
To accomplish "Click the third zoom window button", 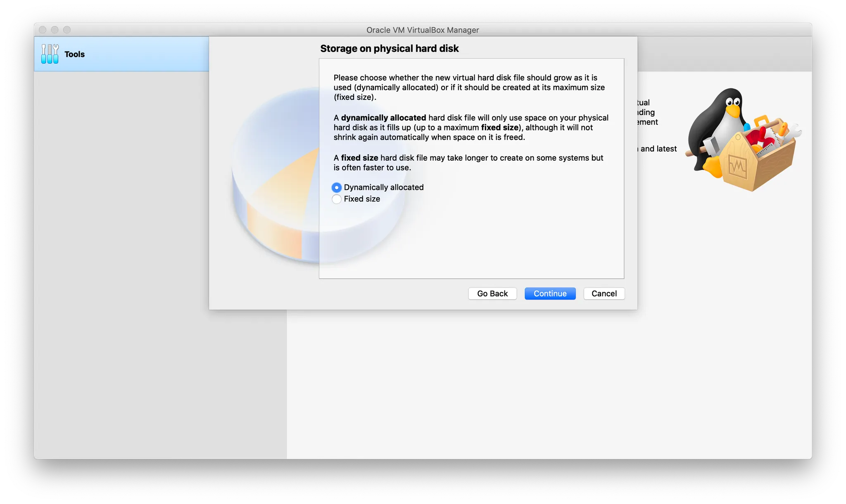I will click(x=67, y=30).
